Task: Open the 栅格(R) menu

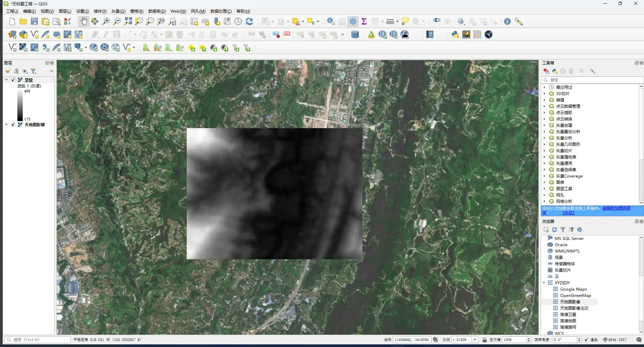Action: 136,11
